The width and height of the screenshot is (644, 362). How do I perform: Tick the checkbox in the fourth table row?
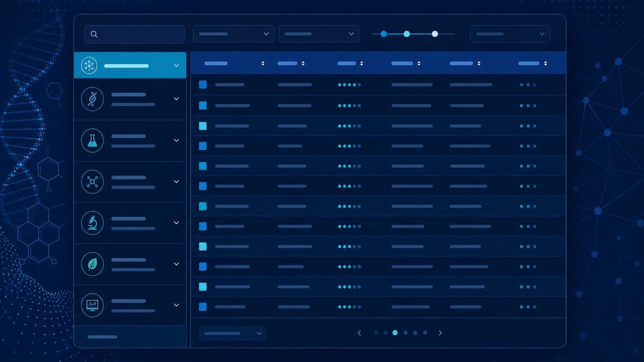pyautogui.click(x=203, y=146)
